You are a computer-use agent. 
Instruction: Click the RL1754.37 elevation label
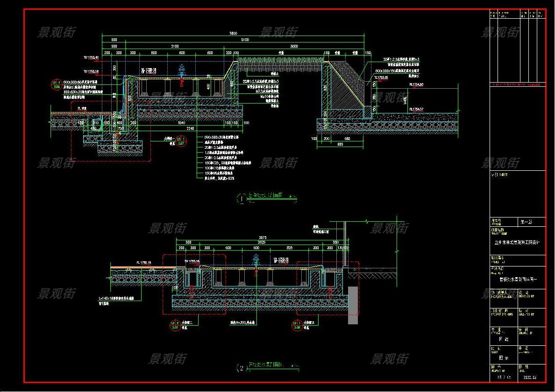[418, 109]
